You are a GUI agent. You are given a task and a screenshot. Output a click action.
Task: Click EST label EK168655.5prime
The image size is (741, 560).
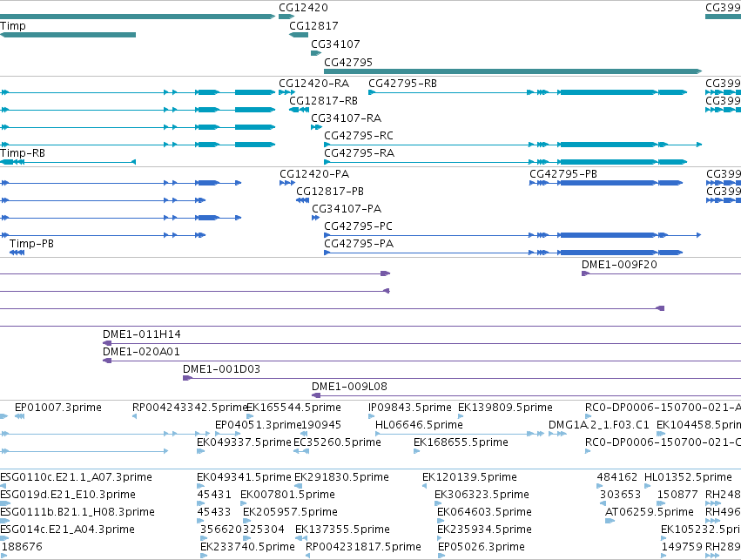tap(461, 442)
